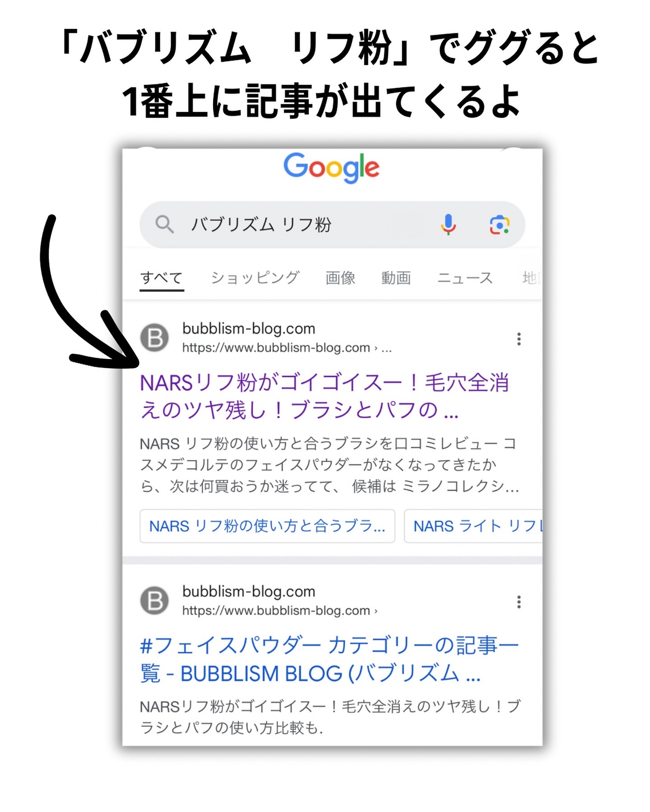Click sitelink chip NARS ライト リフ
650x812 pixels.
474,526
